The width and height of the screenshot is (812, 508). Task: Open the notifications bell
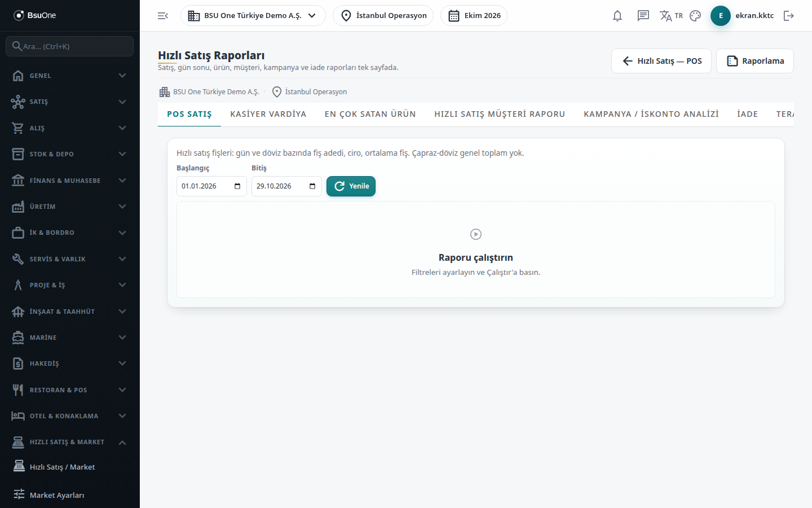[617, 16]
